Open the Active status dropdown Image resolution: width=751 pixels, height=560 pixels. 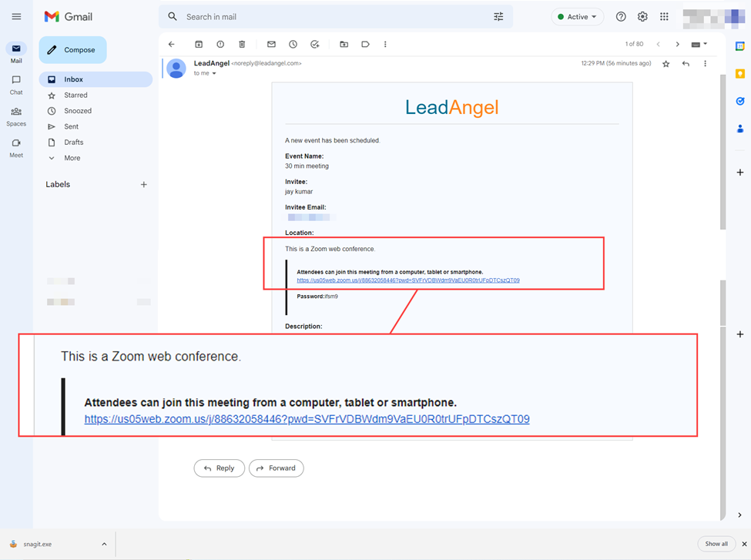click(x=577, y=17)
